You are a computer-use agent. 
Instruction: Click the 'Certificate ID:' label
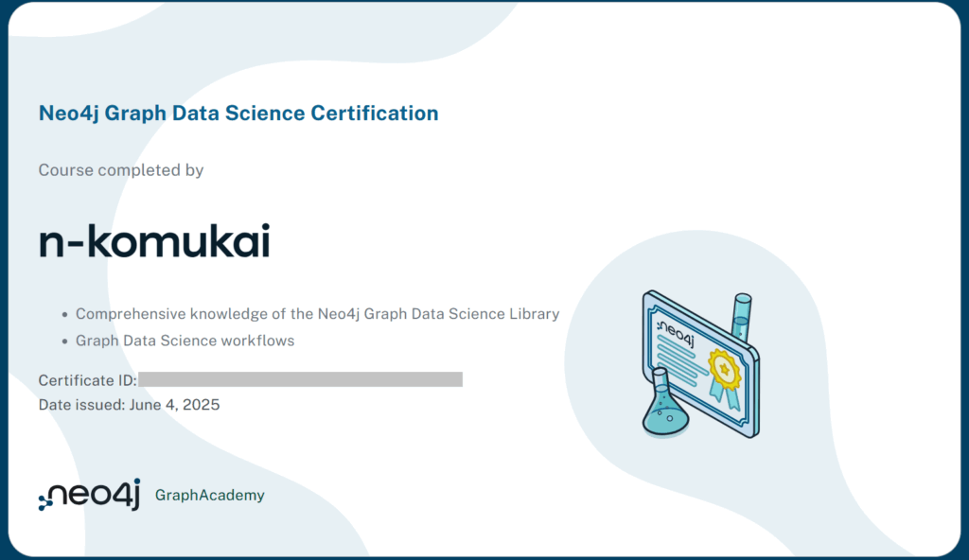click(x=88, y=380)
